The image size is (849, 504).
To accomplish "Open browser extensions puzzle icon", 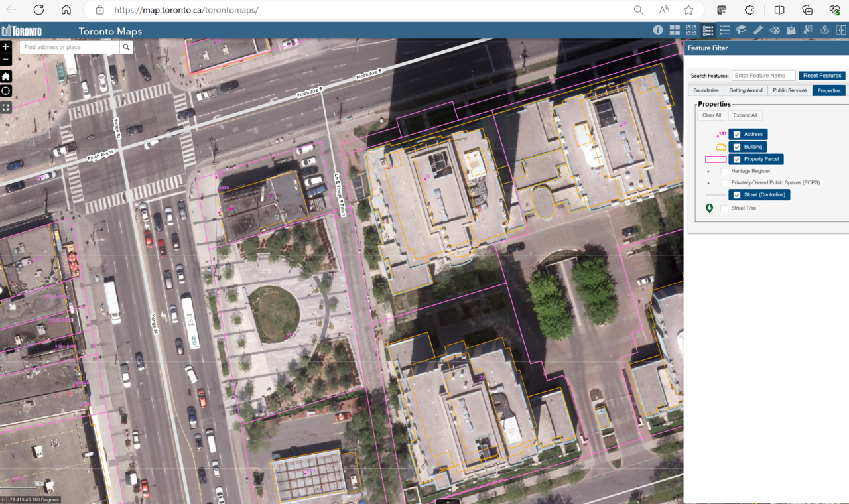I will 750,10.
